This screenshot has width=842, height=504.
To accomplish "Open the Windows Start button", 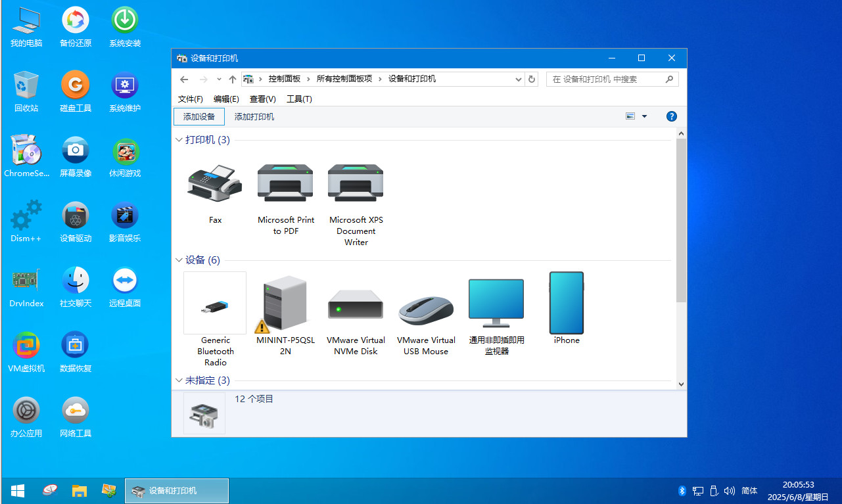I will coord(18,490).
